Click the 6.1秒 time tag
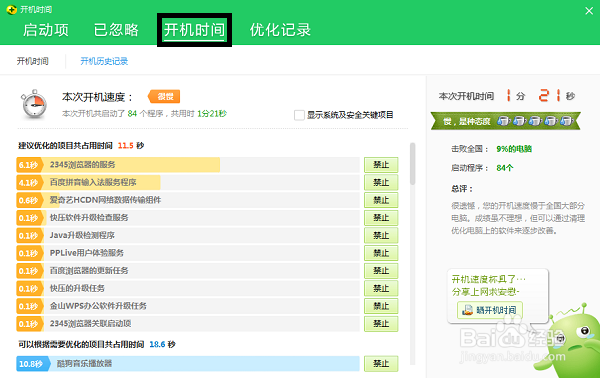Viewport: 600px width, 378px height. pos(29,165)
